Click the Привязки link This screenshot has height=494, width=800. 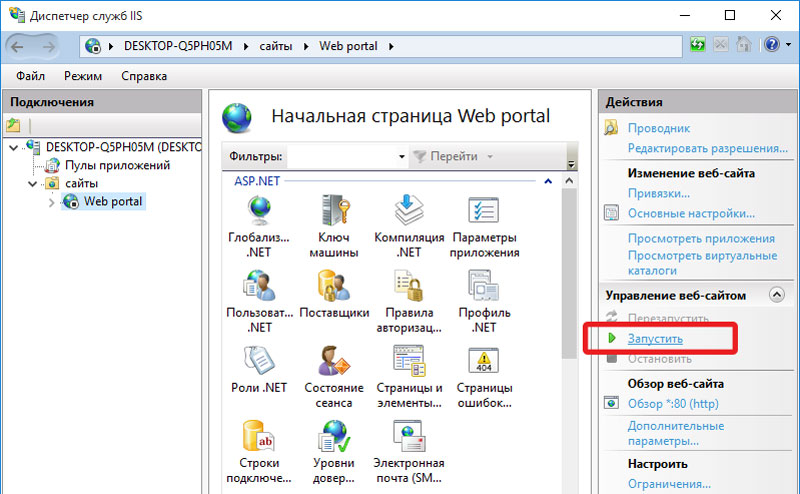[x=659, y=193]
